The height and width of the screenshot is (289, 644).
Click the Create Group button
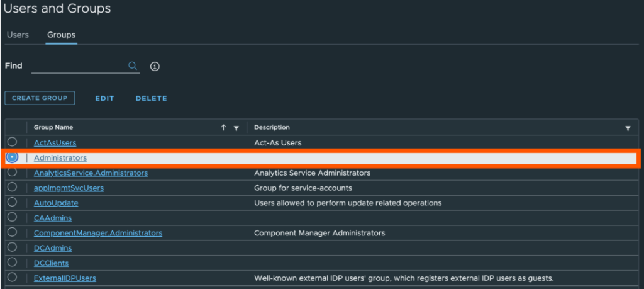40,98
